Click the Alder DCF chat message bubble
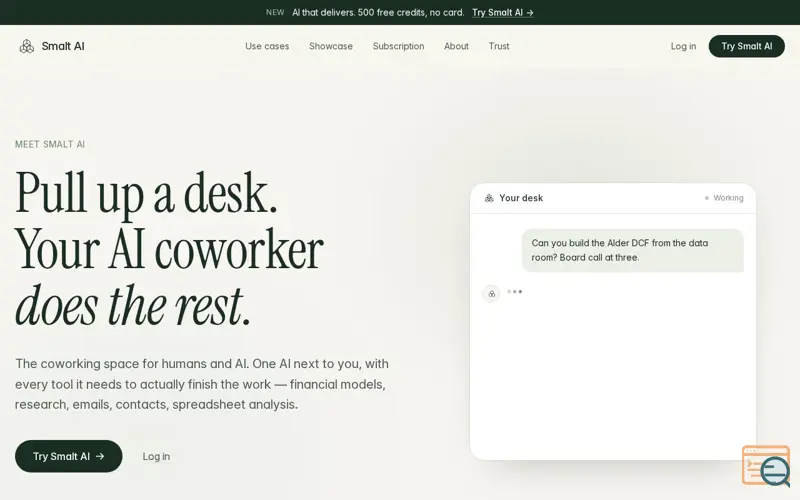Screen dimensions: 800x500 (x=633, y=251)
